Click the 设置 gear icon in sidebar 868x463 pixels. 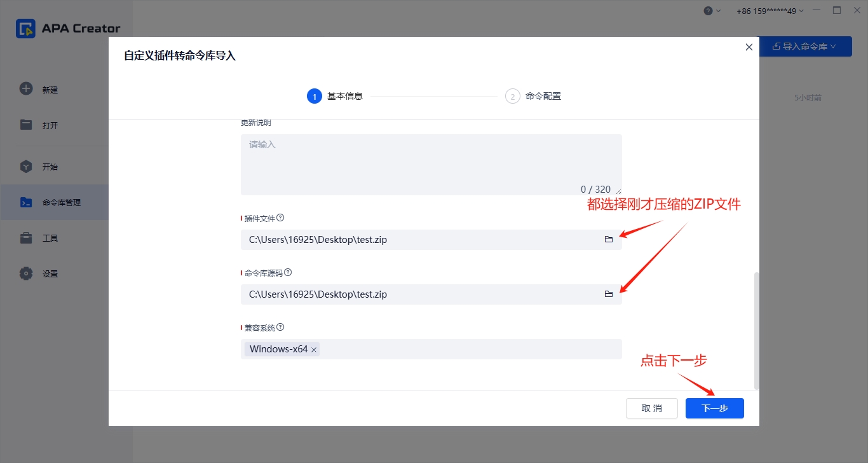click(x=26, y=273)
